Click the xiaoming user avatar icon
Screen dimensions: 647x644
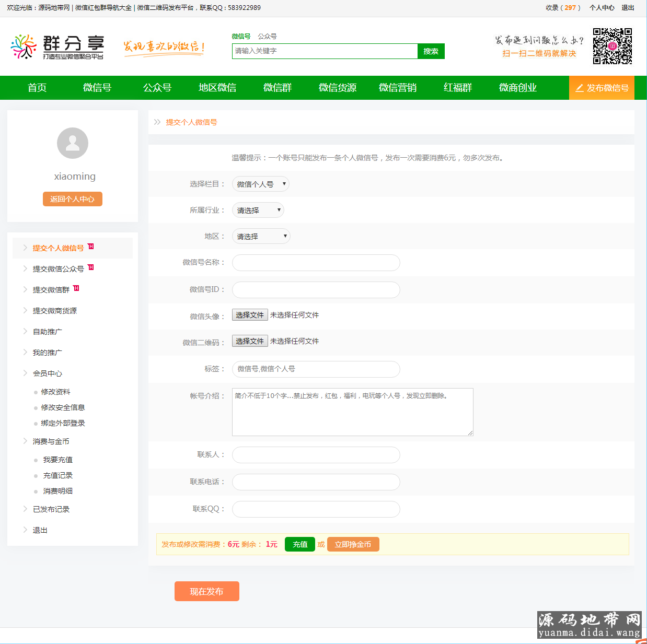[x=73, y=143]
